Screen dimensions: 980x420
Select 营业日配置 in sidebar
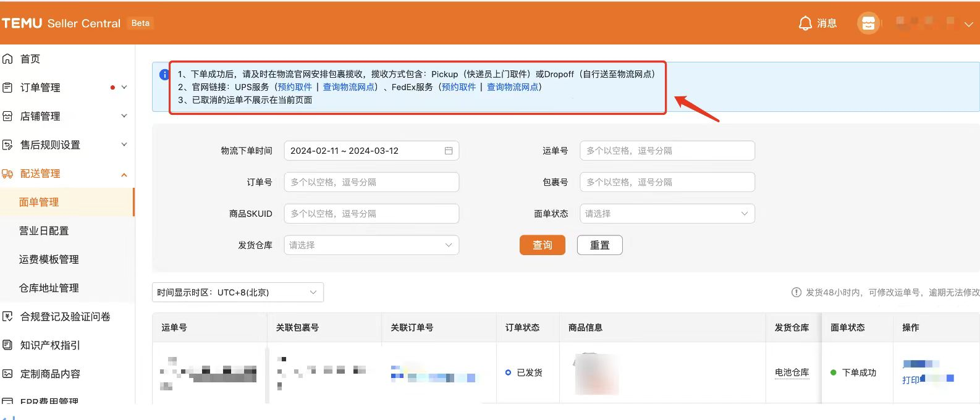pyautogui.click(x=44, y=231)
